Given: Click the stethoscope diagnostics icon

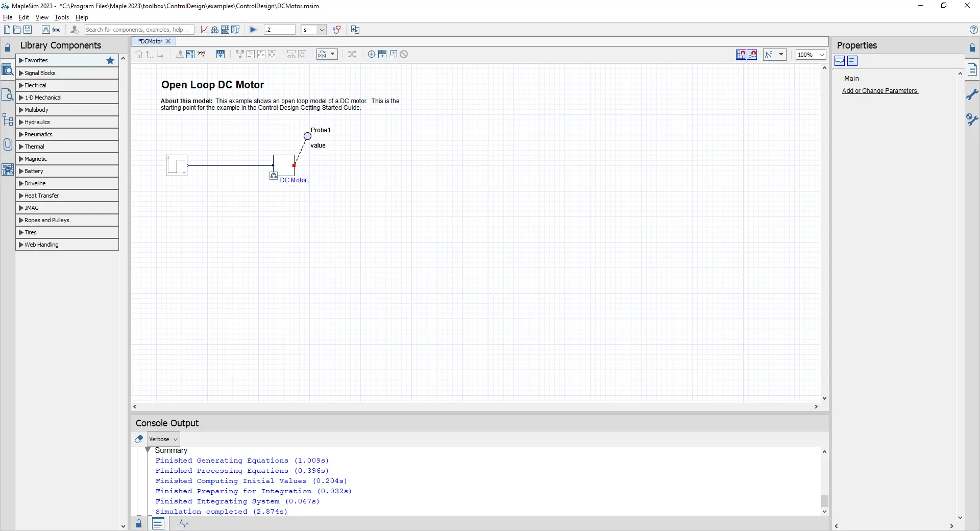Looking at the screenshot, I should tap(337, 30).
